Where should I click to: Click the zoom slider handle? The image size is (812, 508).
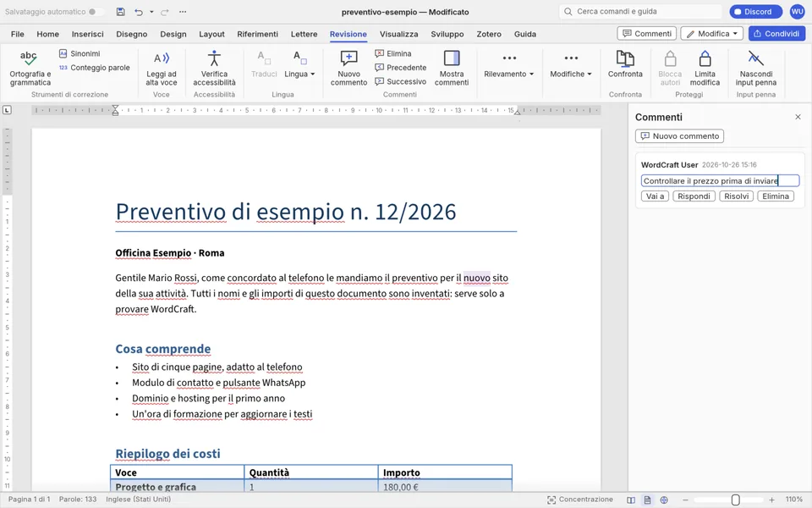pos(735,500)
